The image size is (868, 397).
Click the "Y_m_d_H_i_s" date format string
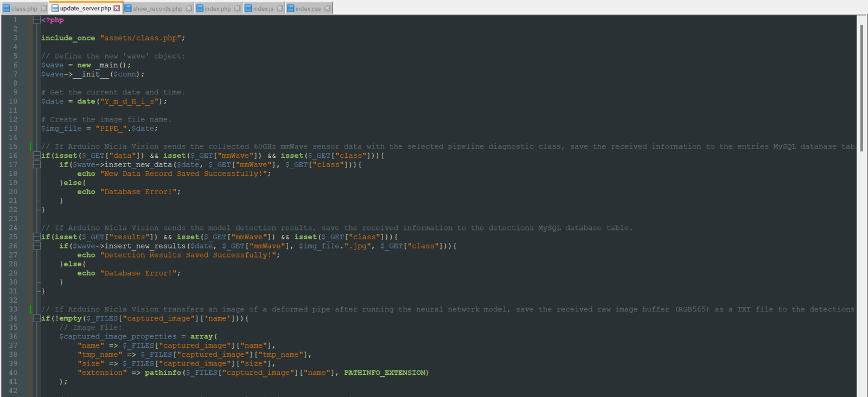[x=129, y=101]
